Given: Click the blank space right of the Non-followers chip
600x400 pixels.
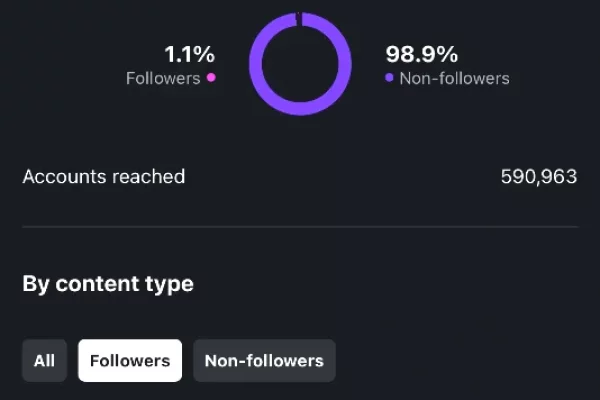Looking at the screenshot, I should [460, 361].
